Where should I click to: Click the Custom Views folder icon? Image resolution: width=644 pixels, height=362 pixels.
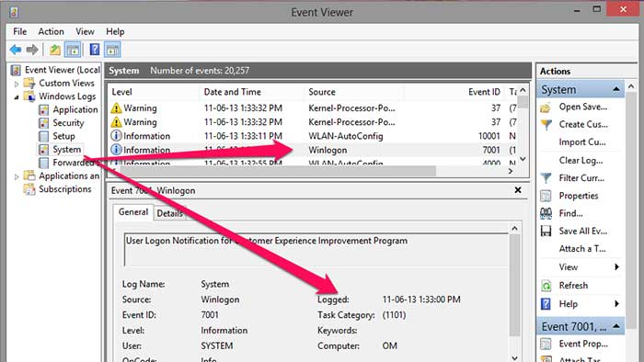tap(29, 84)
